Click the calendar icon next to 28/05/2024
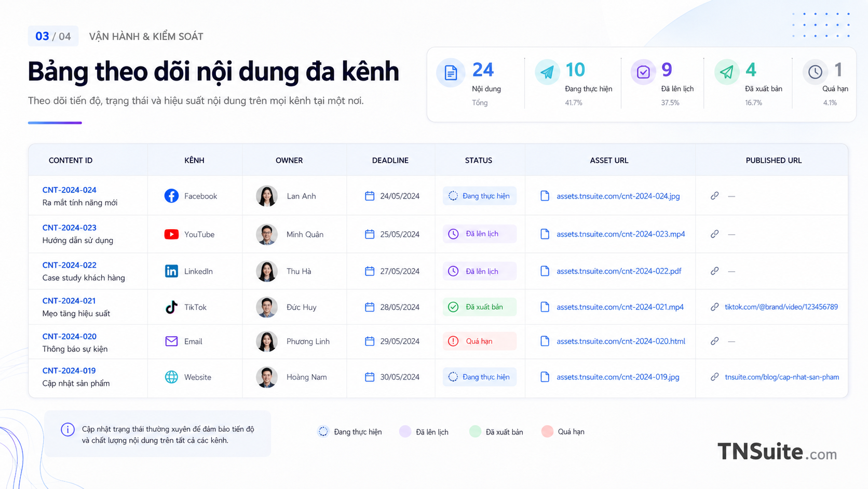This screenshot has height=489, width=868. coord(370,307)
